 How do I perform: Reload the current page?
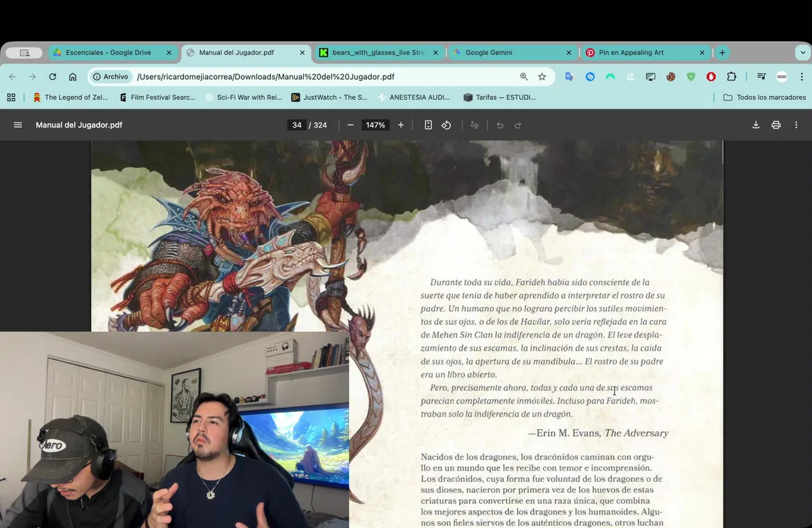coord(52,76)
